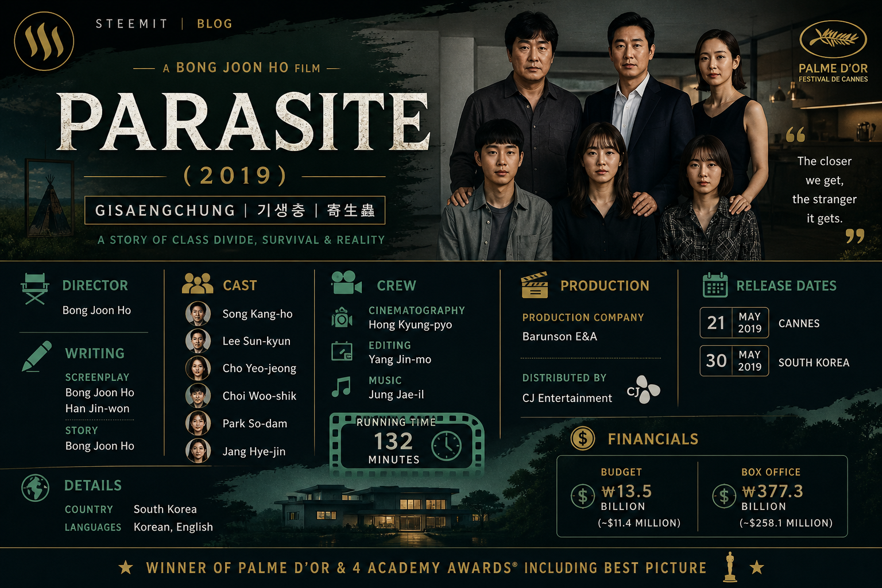Click the name 'Jang Hye-jin'
The image size is (882, 588).
point(254,451)
